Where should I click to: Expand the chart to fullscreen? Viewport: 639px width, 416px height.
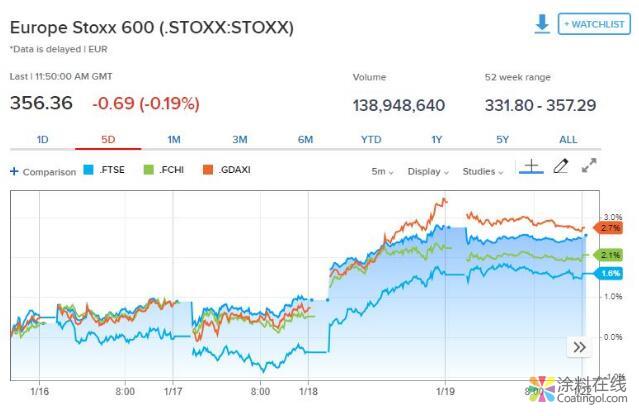coord(589,167)
